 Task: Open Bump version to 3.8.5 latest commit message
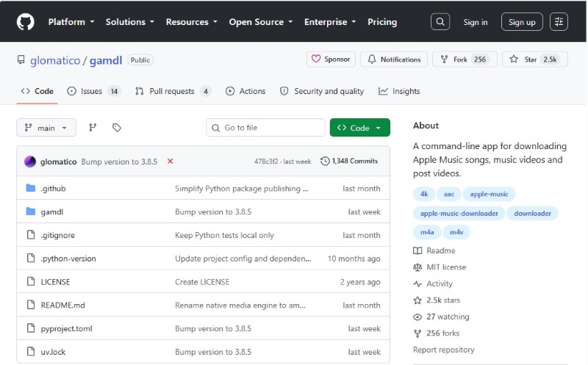[x=119, y=162]
